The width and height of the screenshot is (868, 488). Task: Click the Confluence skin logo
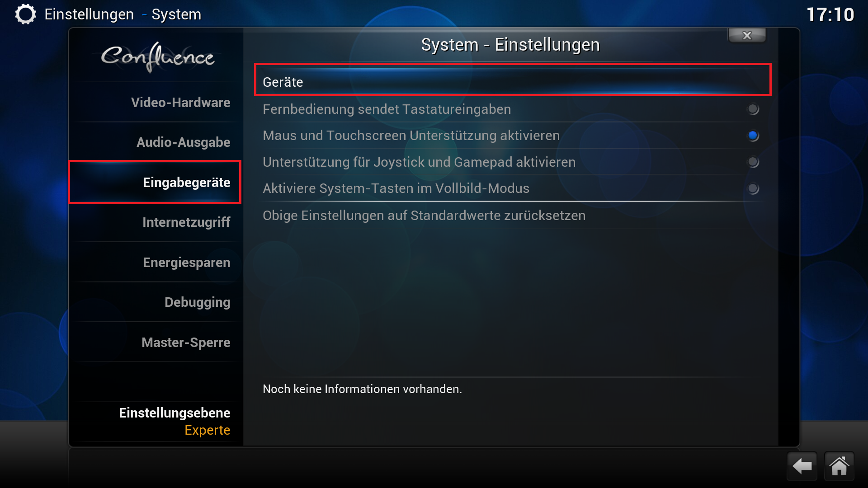[x=157, y=57]
